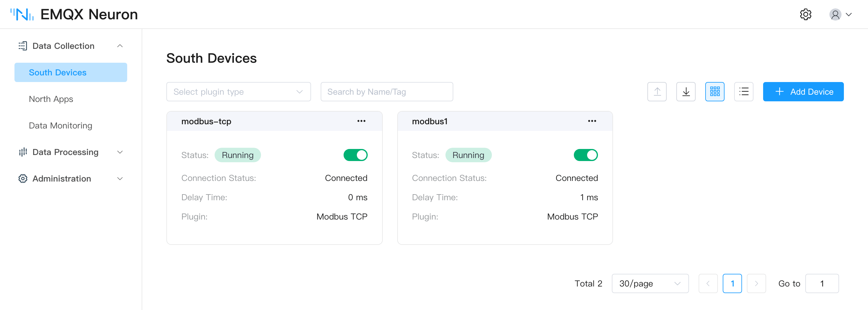
Task: Click Connected status on modbus-tcp card
Action: [346, 178]
